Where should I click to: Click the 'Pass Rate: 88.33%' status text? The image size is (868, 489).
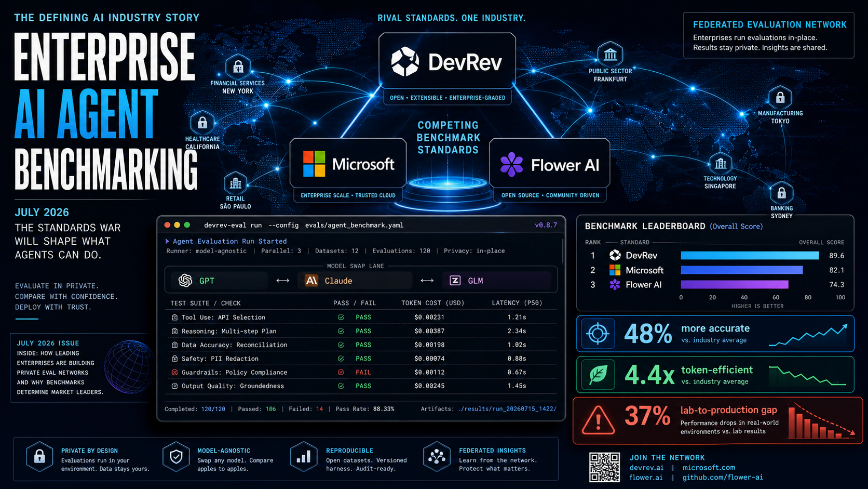point(365,409)
